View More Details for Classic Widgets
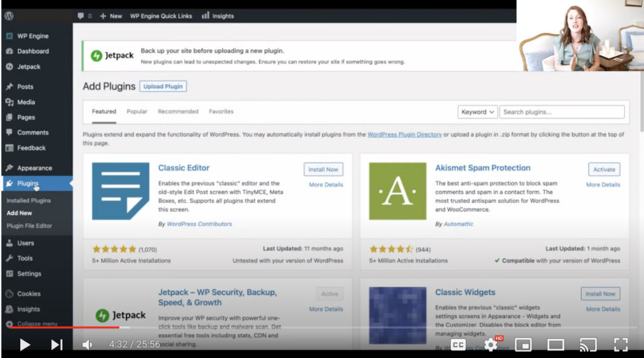 click(x=603, y=309)
